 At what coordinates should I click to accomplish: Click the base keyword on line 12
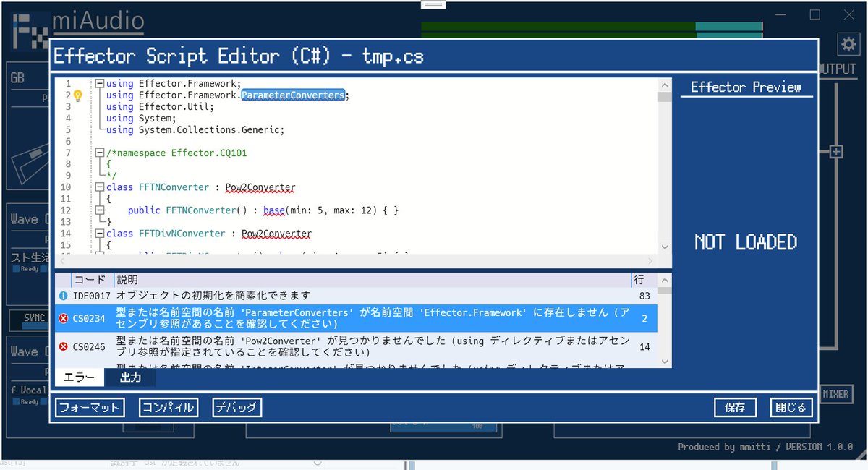click(x=274, y=210)
